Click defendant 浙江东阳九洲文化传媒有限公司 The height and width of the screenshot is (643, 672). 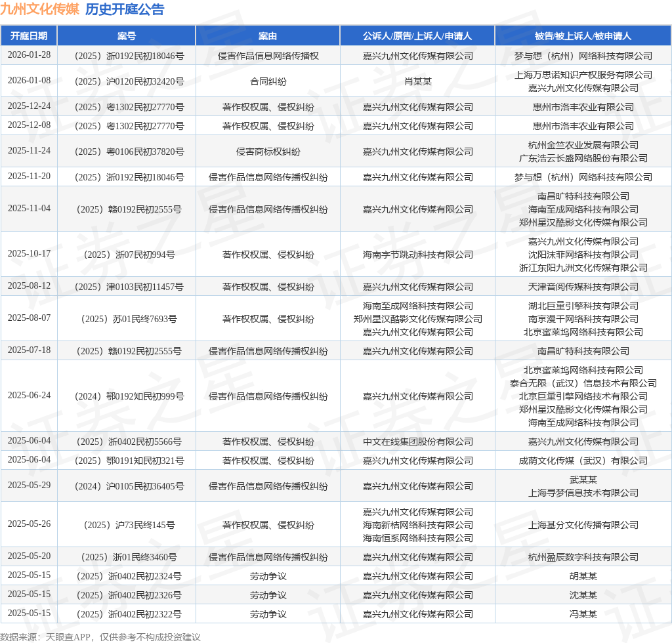pyautogui.click(x=583, y=268)
